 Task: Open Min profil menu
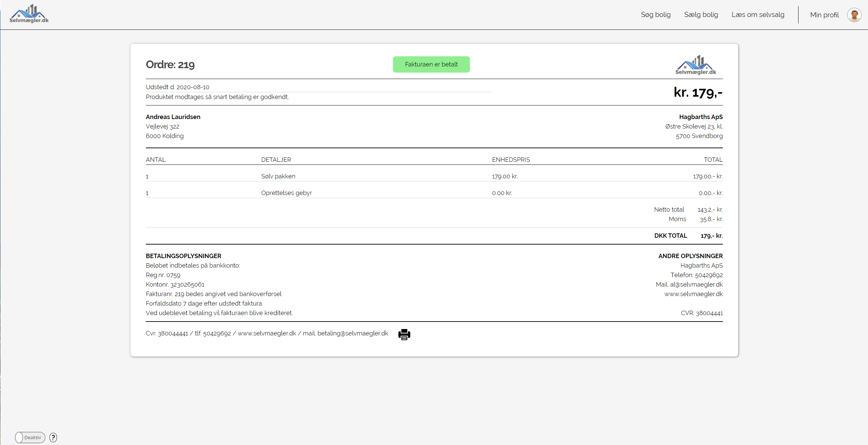(x=824, y=15)
